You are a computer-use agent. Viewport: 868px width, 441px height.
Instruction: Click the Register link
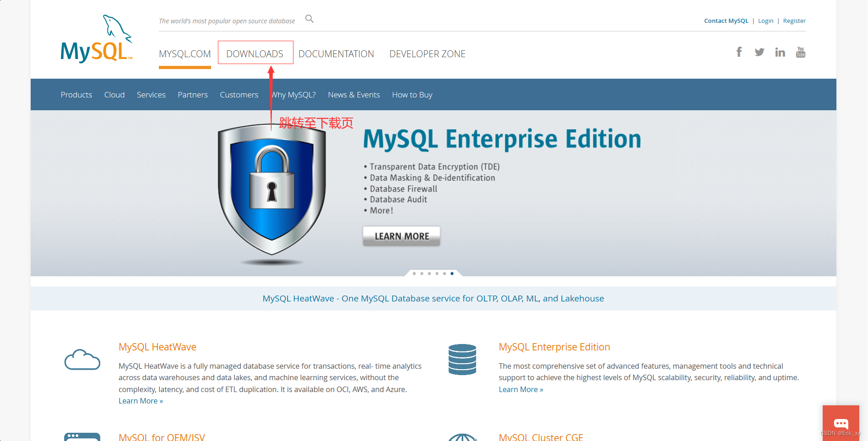[x=794, y=21]
